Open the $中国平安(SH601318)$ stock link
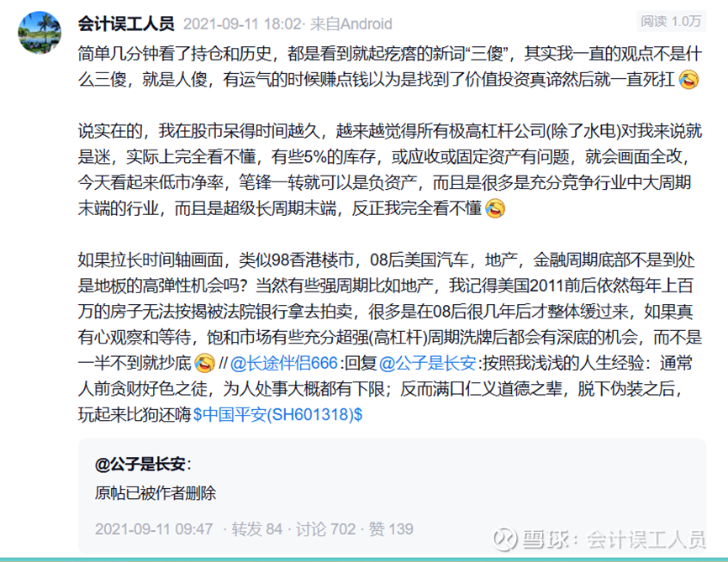This screenshot has width=728, height=562. pos(277,414)
